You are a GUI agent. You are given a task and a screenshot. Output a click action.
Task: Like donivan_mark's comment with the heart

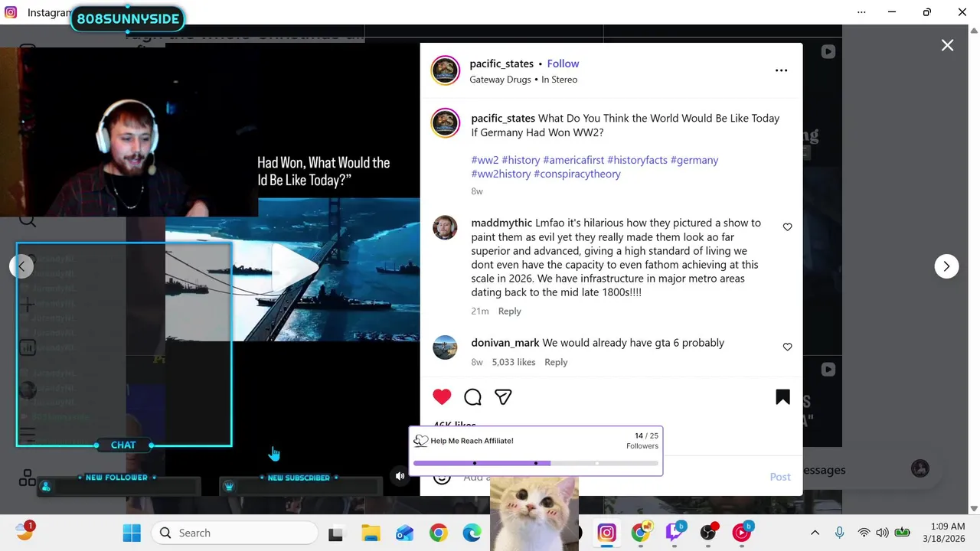coord(787,347)
